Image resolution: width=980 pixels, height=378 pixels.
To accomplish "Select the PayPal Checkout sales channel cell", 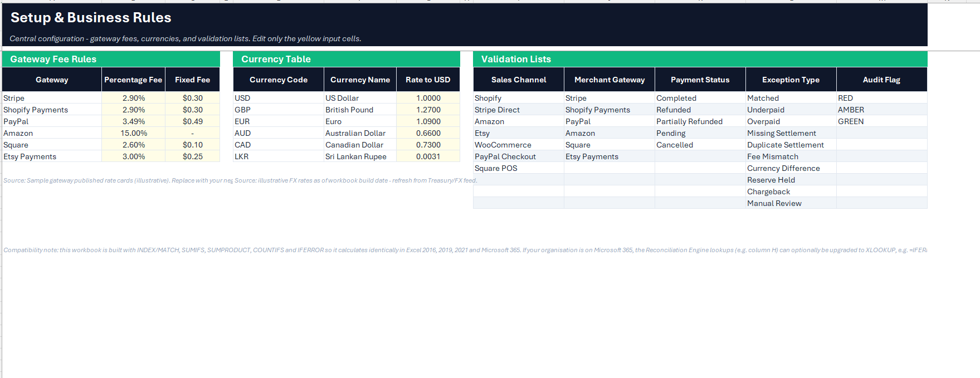I will coord(519,156).
